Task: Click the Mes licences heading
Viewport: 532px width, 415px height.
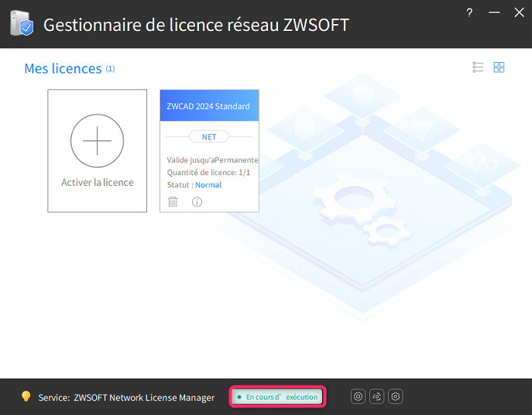Action: 63,69
